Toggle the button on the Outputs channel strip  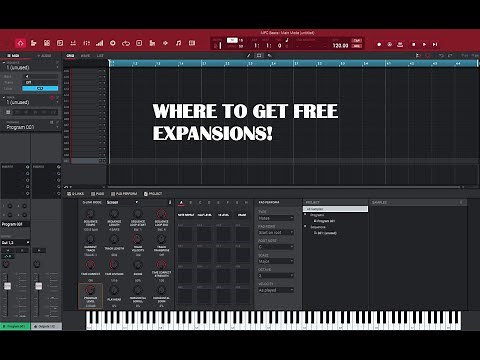point(39,250)
